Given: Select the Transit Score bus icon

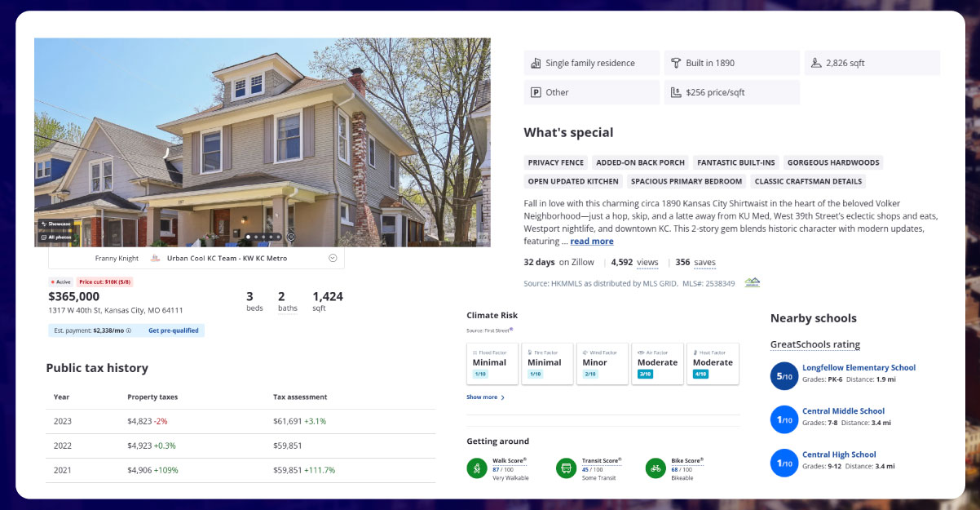Looking at the screenshot, I should tap(566, 468).
